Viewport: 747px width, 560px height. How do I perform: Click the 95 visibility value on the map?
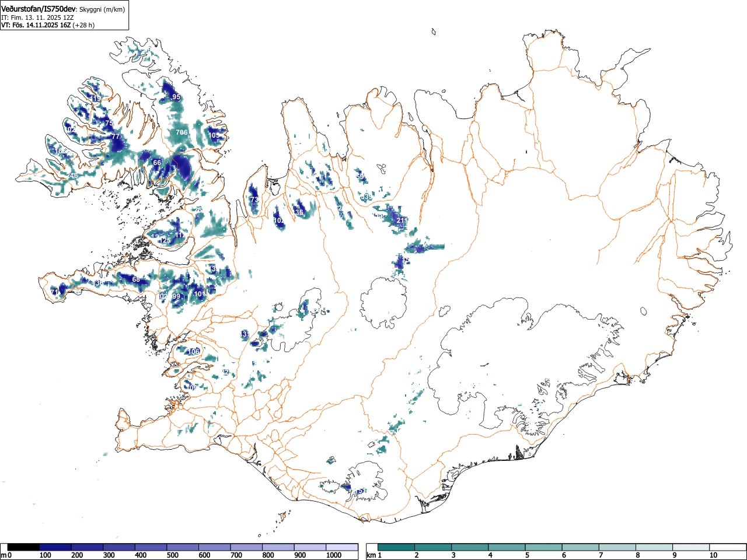point(176,97)
